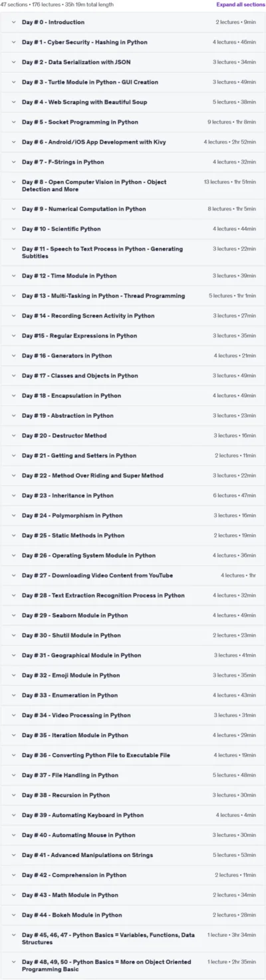Viewport: 266px width, 980px height.
Task: Expand chevron beside Day # 0 - Introduction
Action: pos(13,22)
